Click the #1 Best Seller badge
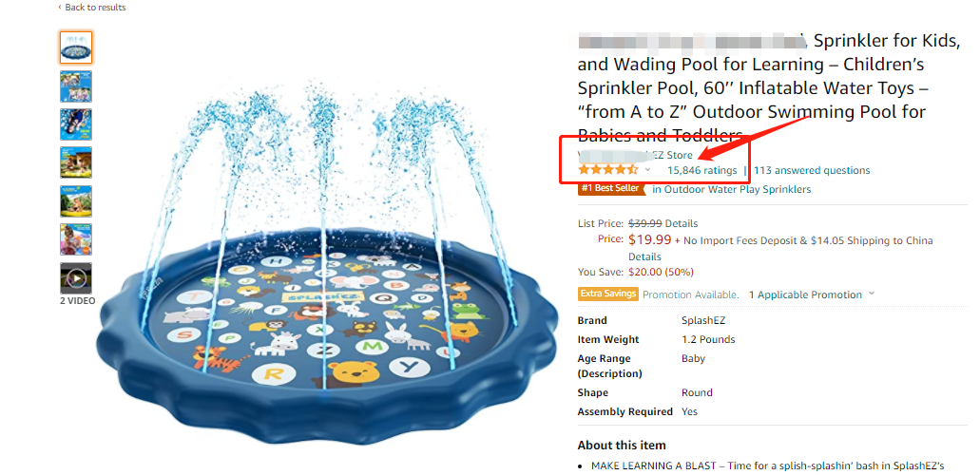 611,189
